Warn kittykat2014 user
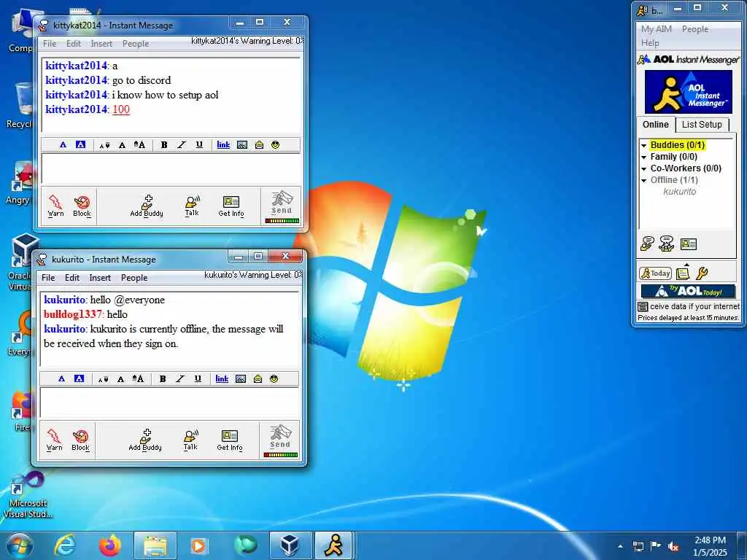 point(55,206)
